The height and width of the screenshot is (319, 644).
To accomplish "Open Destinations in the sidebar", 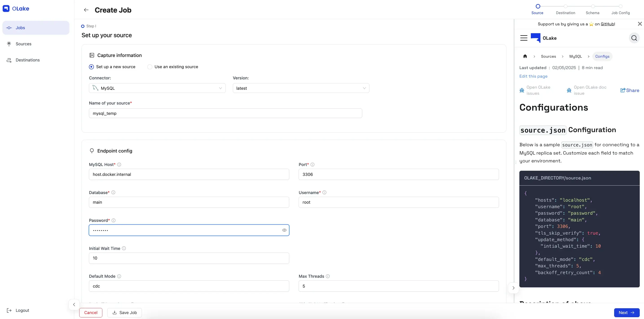I will tap(27, 60).
